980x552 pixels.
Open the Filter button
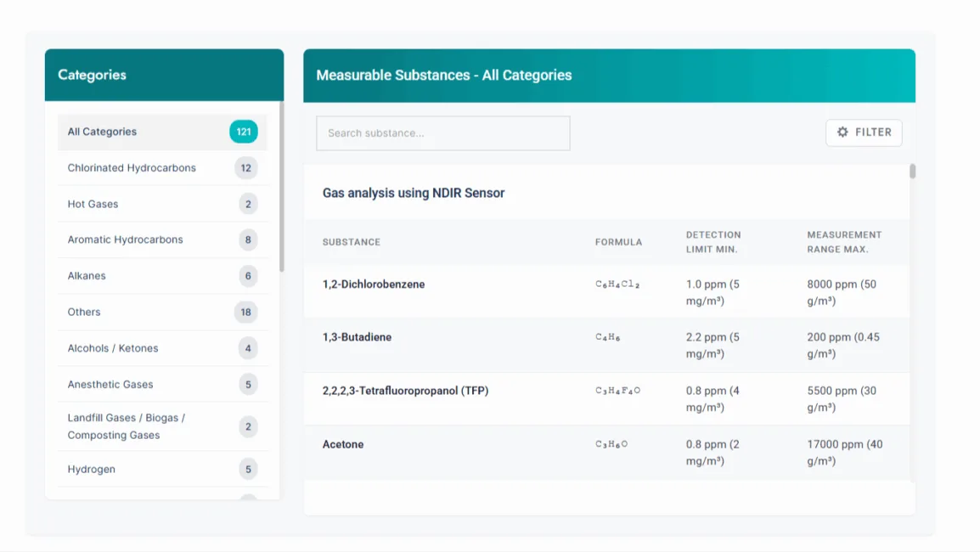pyautogui.click(x=864, y=132)
